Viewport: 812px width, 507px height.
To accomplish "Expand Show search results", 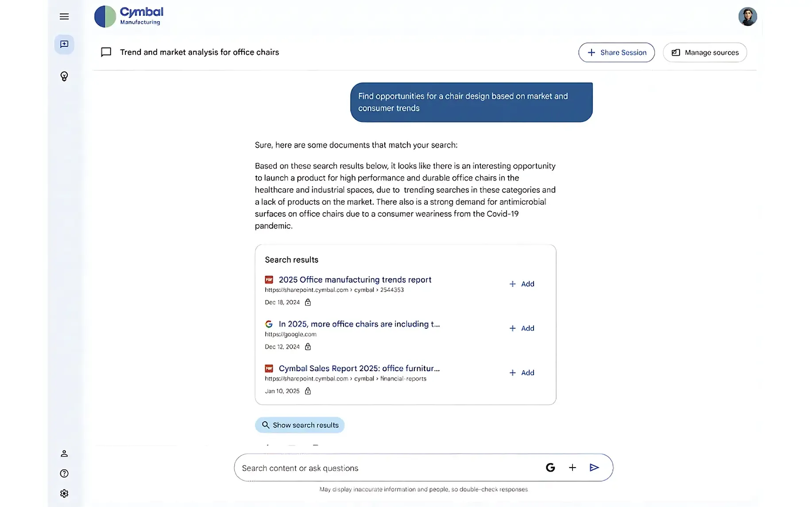I will click(300, 425).
